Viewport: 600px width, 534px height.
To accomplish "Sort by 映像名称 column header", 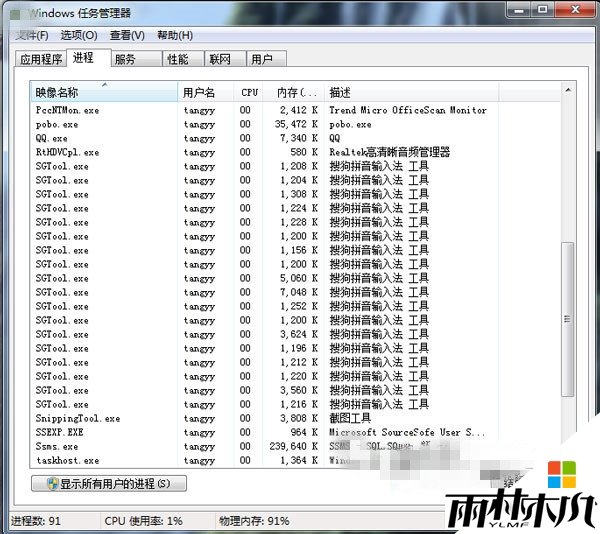I will [104, 92].
